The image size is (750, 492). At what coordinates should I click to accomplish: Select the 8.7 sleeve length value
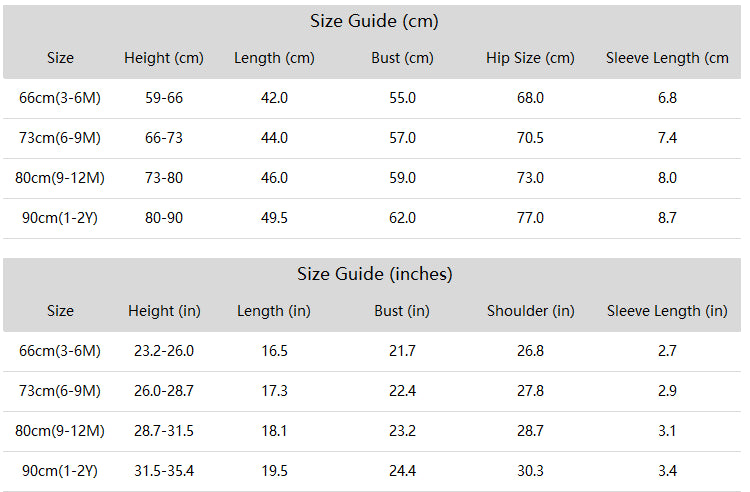coord(667,218)
